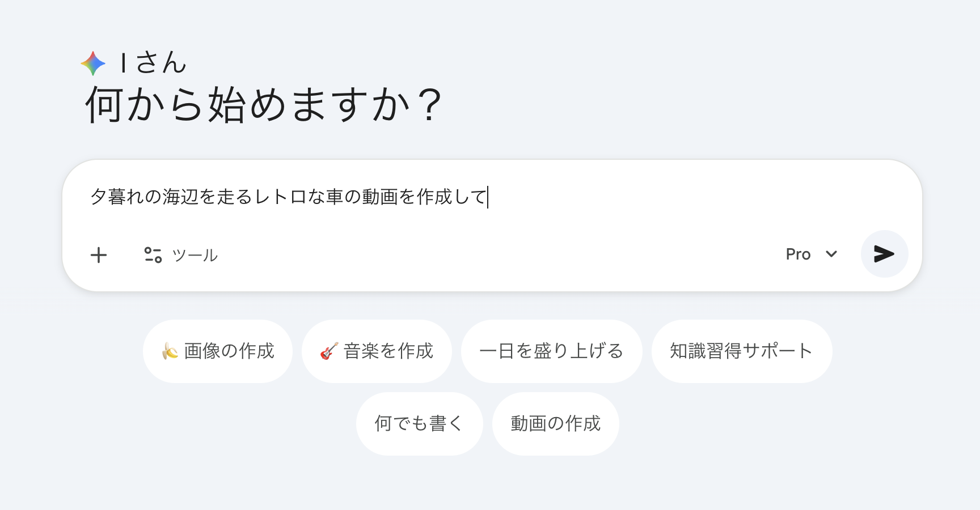Send the prompt with the arrow button

pyautogui.click(x=884, y=254)
